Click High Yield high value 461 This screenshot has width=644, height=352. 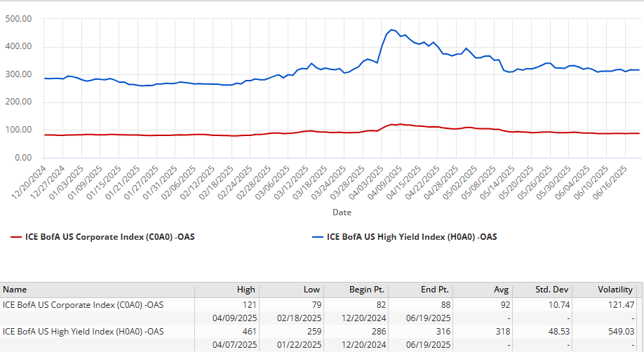[250, 332]
